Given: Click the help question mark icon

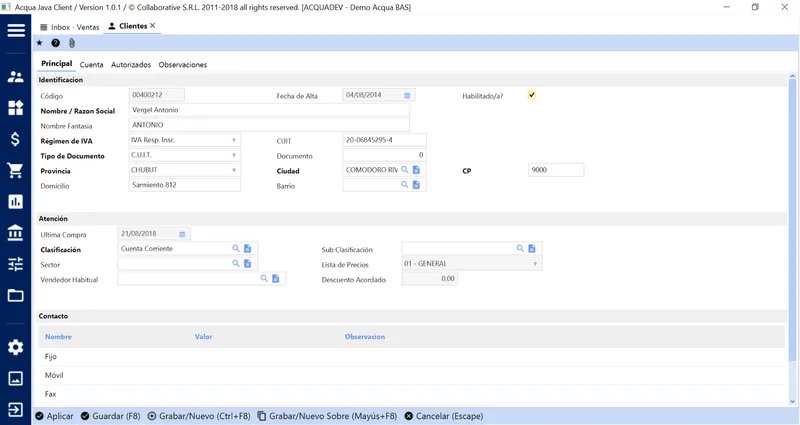Looking at the screenshot, I should point(55,43).
